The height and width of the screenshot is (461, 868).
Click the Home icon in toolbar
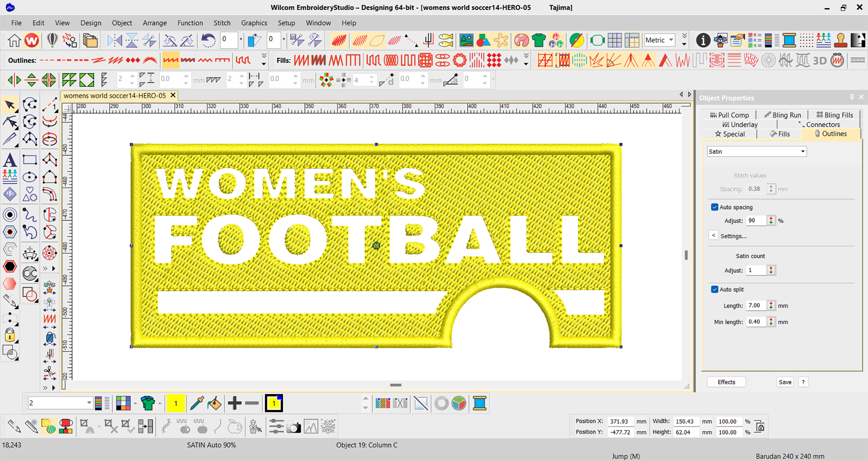(14, 40)
